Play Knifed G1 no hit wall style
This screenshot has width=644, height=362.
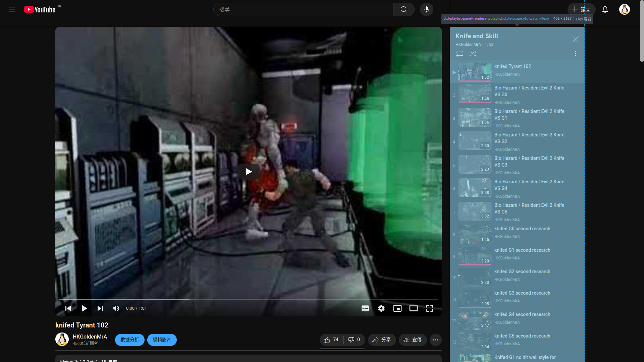(x=517, y=357)
